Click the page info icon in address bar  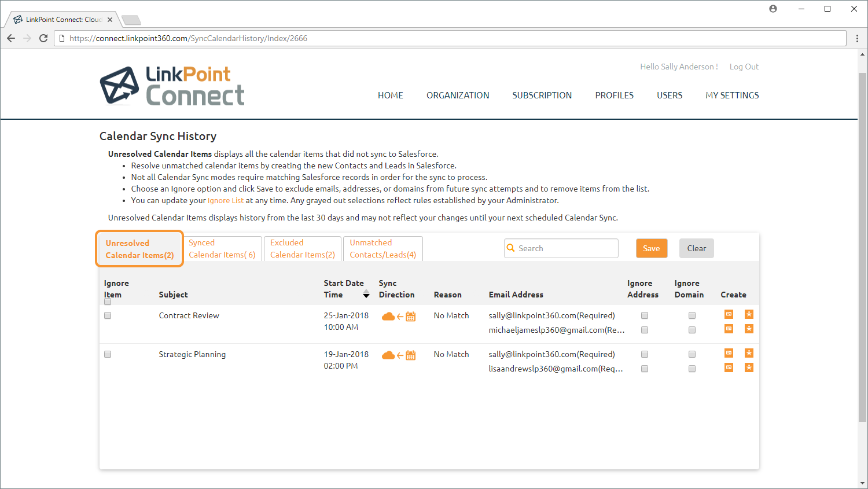pos(62,38)
